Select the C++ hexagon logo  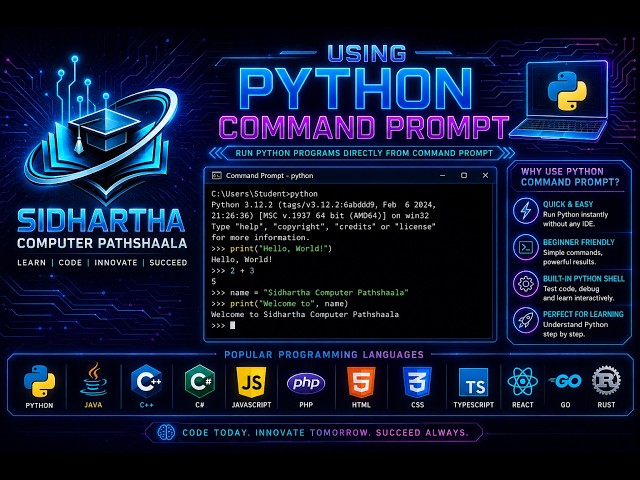[147, 381]
